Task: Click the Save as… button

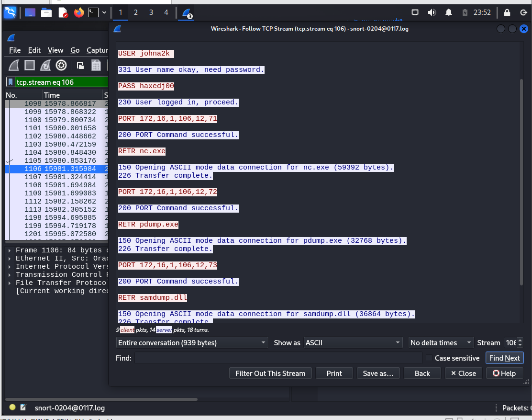Action: (378, 374)
